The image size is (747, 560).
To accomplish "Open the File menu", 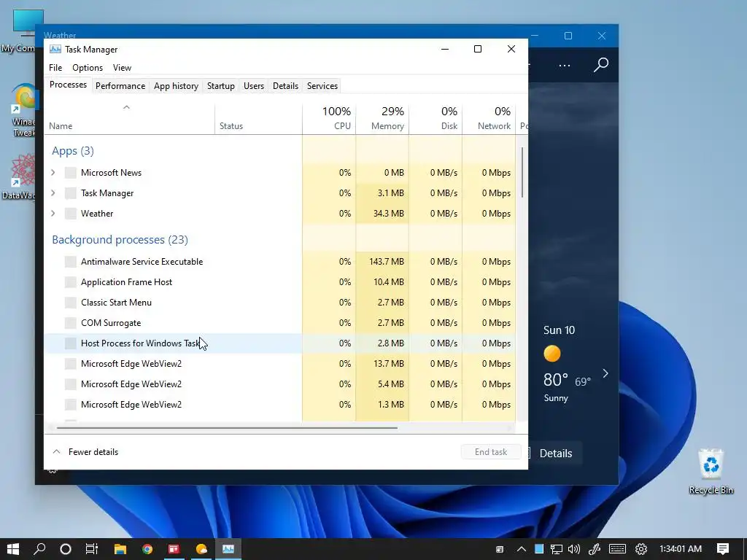I will coord(55,68).
